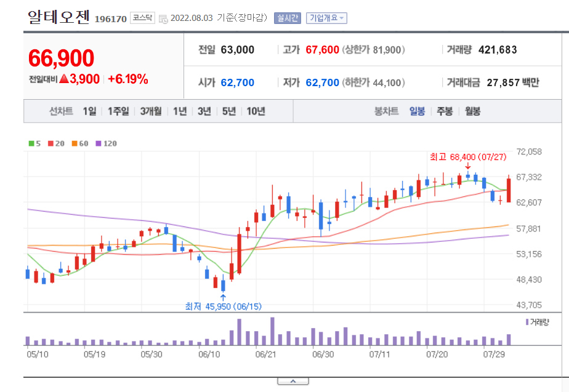Select the 일봉 candlestick chart

(x=417, y=111)
